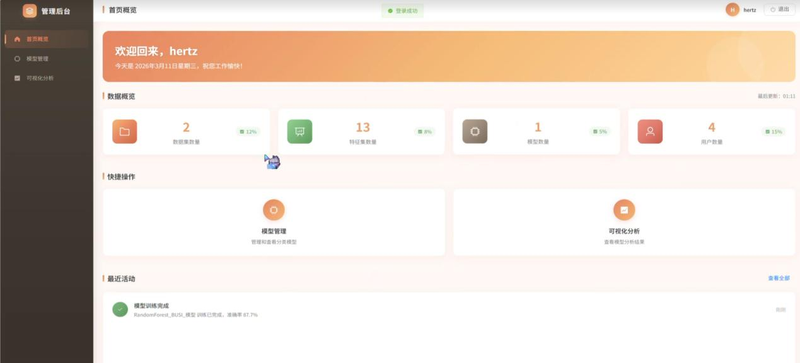Click the 管理后台 logo icon
This screenshot has height=363, width=800.
tap(30, 11)
